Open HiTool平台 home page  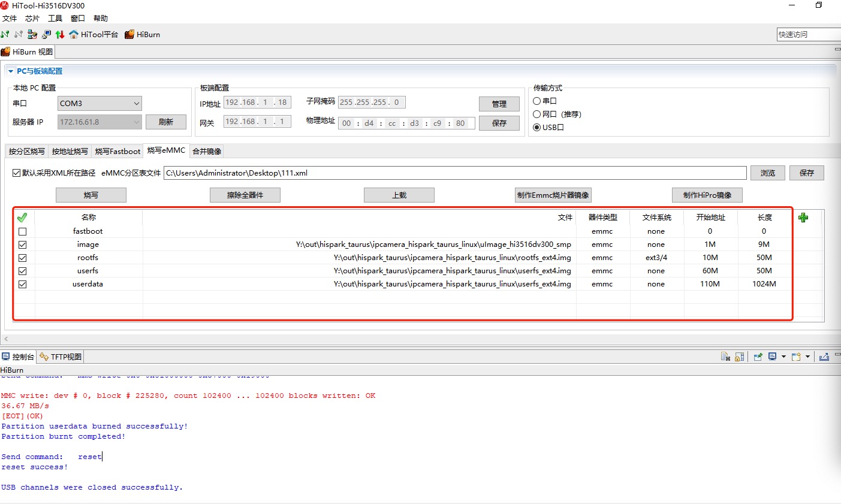point(94,34)
